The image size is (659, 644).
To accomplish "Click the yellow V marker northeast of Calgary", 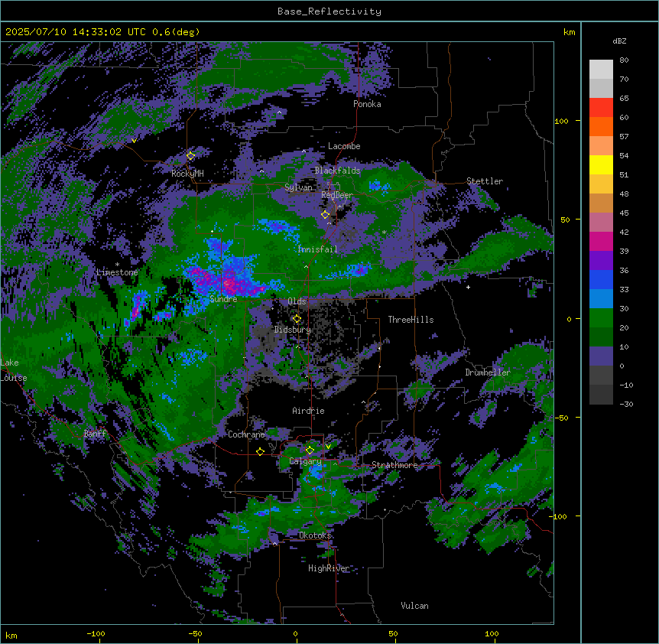I will coord(328,447).
